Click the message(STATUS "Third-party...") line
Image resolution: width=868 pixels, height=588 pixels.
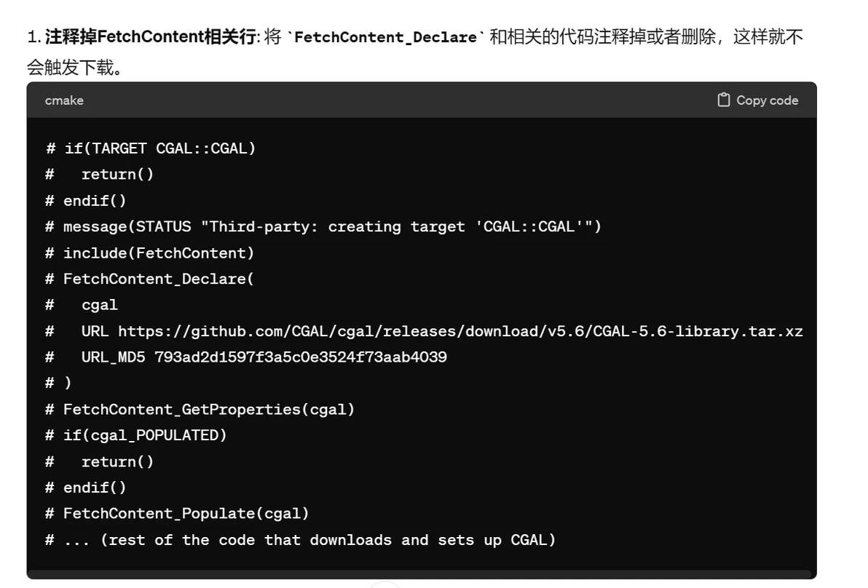(x=323, y=227)
